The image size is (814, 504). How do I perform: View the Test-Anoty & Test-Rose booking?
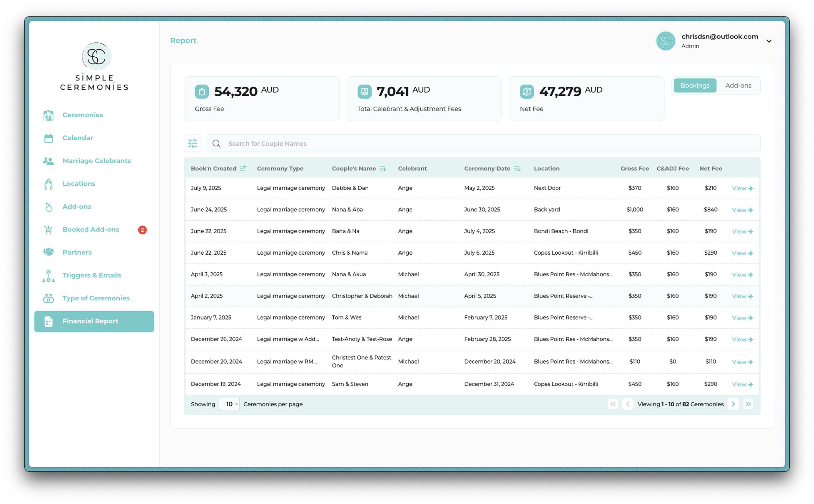click(x=743, y=340)
